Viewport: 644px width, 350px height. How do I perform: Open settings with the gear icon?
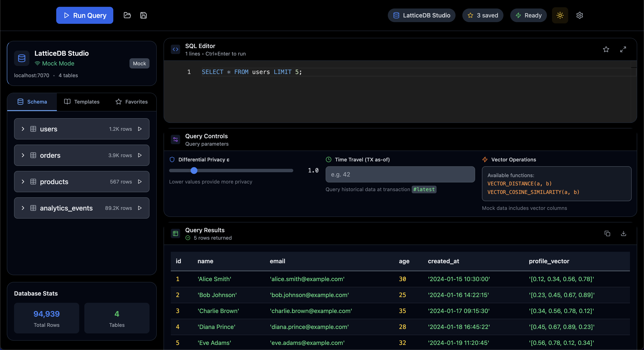[579, 15]
